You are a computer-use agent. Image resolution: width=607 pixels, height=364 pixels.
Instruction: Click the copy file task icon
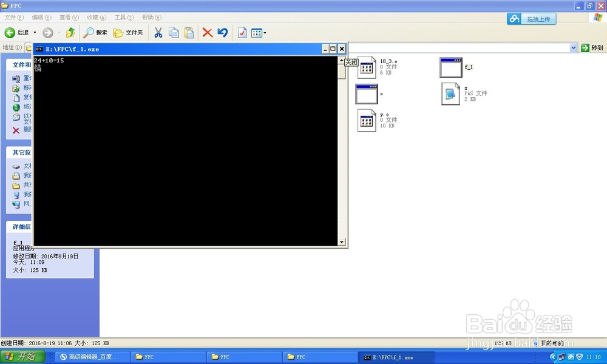pyautogui.click(x=16, y=98)
